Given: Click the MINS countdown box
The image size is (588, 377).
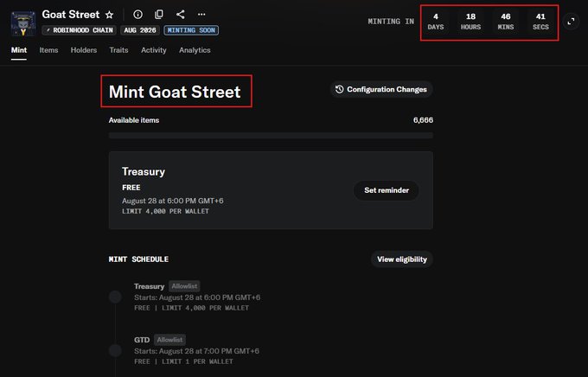Looking at the screenshot, I should (x=506, y=22).
